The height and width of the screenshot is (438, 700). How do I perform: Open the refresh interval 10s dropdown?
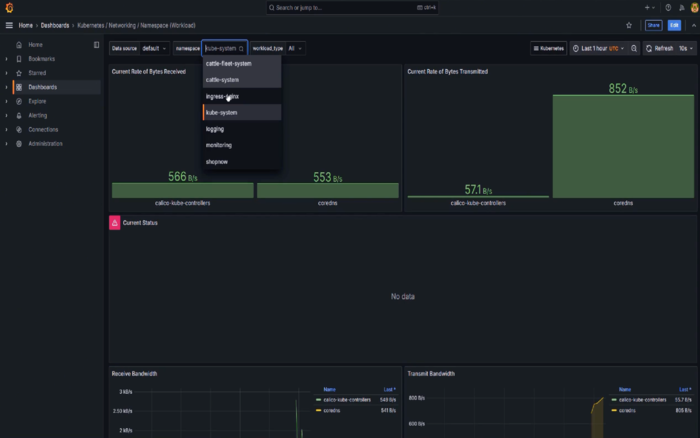click(x=686, y=48)
